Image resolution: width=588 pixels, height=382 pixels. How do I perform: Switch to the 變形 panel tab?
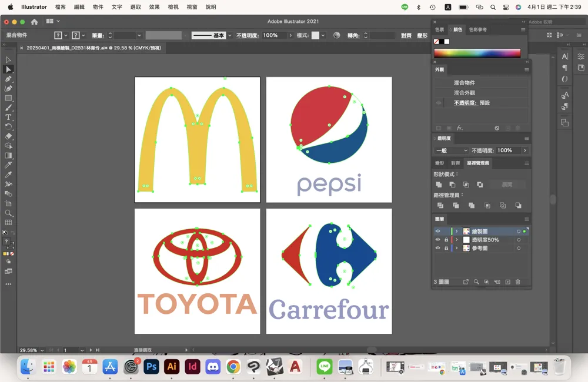point(439,163)
